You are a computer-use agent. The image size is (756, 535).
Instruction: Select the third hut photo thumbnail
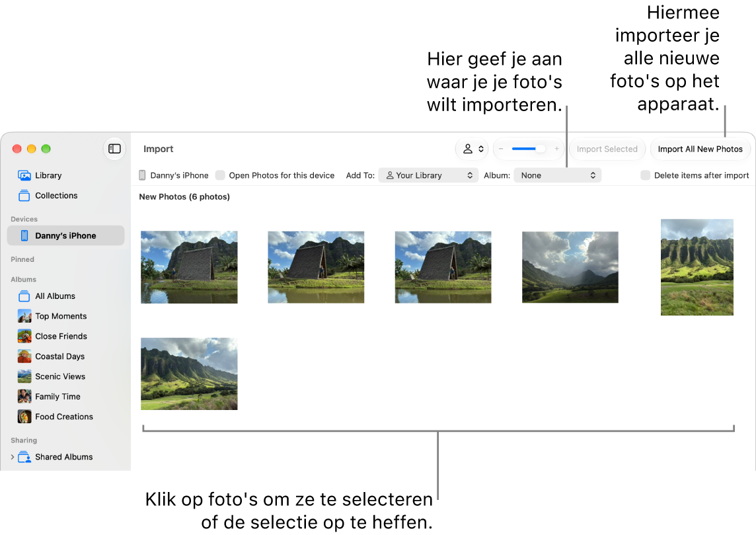(443, 267)
